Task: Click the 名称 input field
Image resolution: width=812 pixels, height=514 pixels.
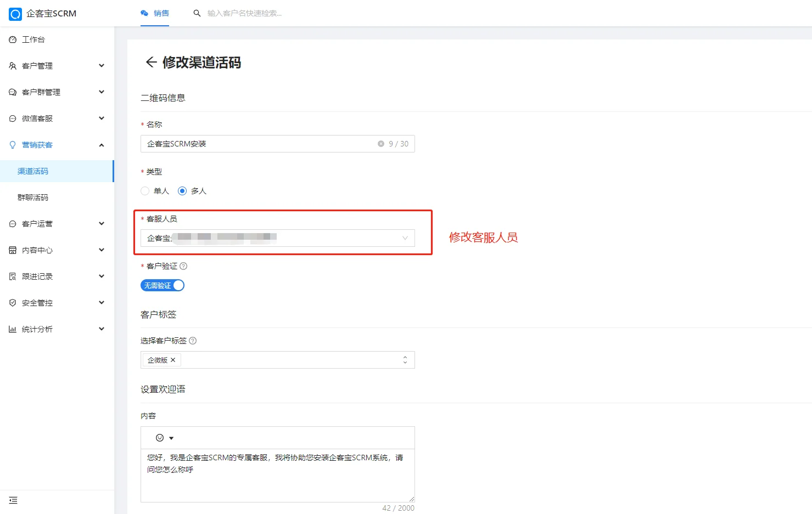Action: coord(278,144)
